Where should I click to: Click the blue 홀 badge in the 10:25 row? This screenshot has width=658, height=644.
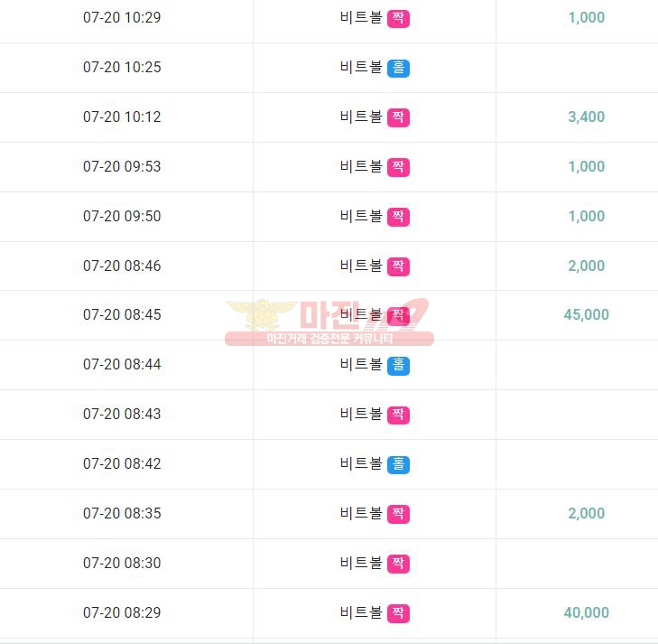tap(398, 68)
